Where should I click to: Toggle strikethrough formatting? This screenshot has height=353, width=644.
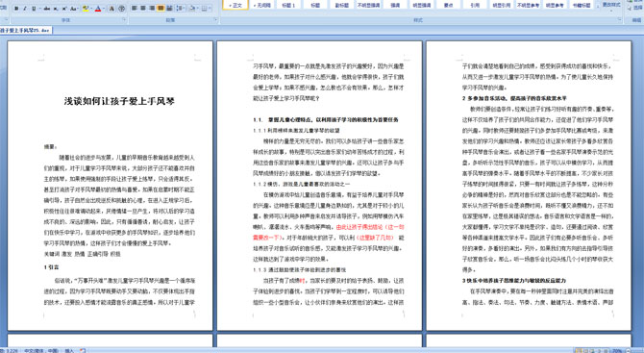(47, 9)
